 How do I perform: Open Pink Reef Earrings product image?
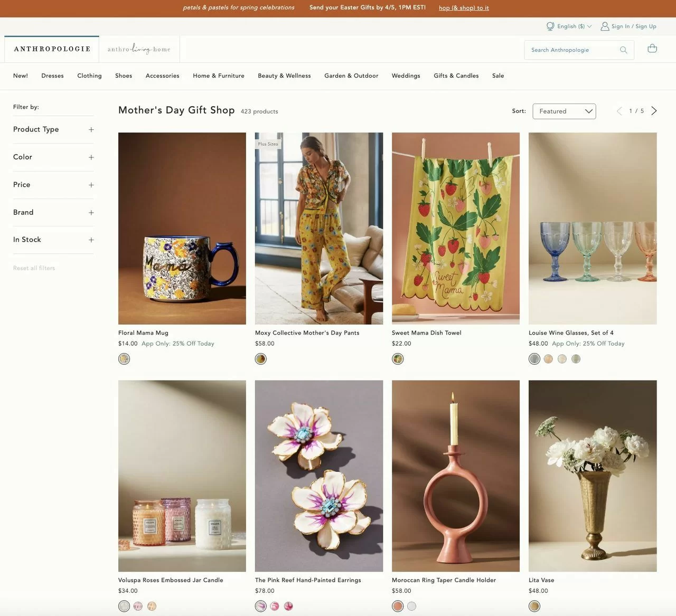coord(319,476)
